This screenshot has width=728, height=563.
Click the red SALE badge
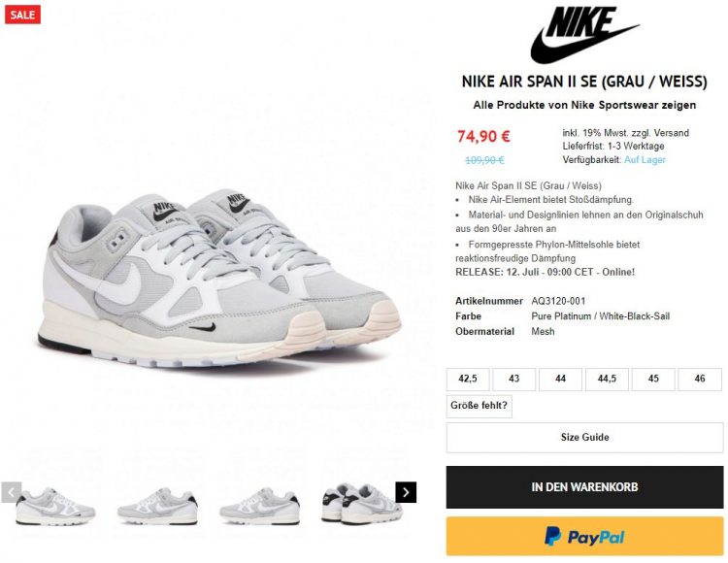tap(22, 15)
